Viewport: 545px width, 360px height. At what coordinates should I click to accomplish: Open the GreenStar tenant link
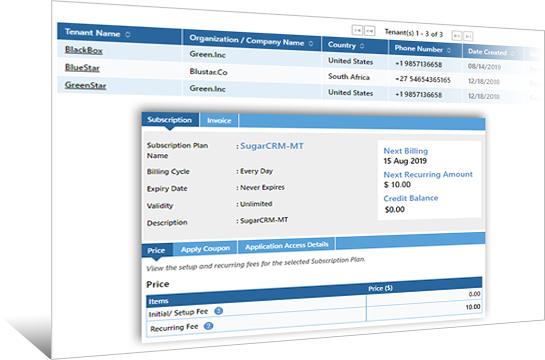86,85
